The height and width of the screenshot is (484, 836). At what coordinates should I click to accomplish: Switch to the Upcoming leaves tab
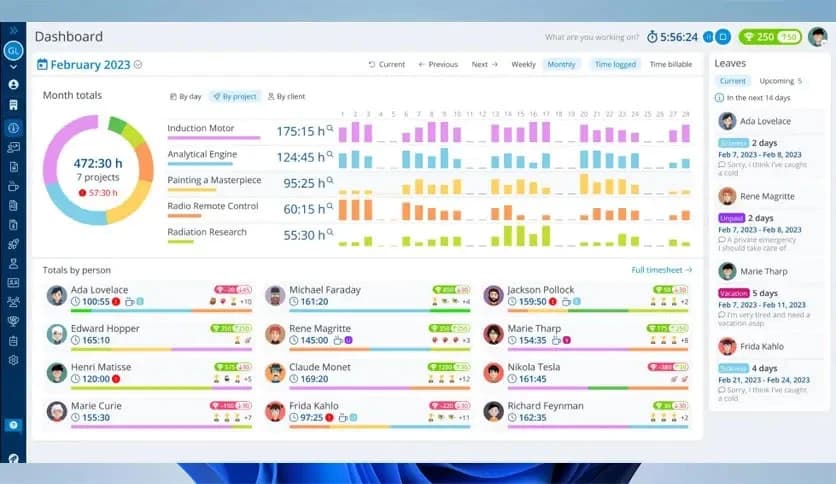(x=779, y=81)
